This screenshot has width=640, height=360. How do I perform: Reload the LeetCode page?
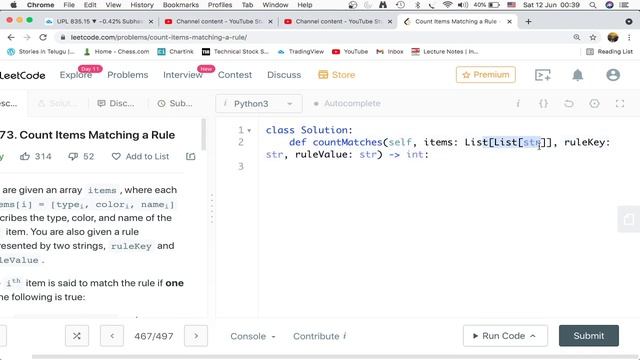[43, 37]
